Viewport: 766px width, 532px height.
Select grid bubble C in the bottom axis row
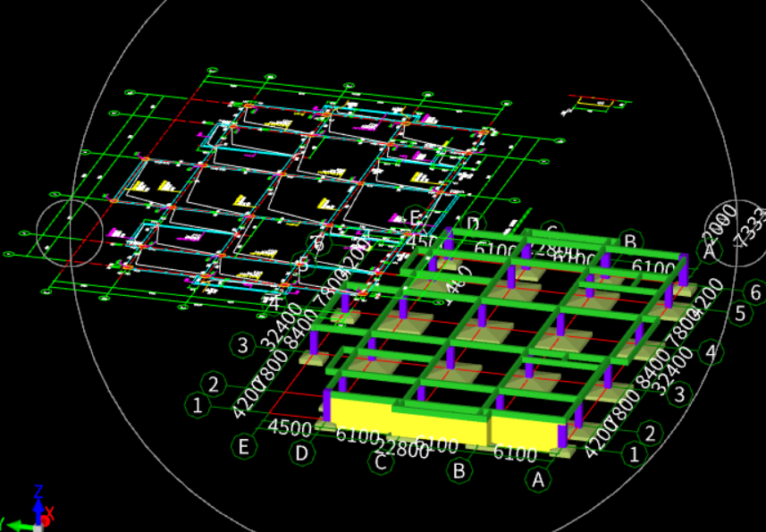point(380,462)
